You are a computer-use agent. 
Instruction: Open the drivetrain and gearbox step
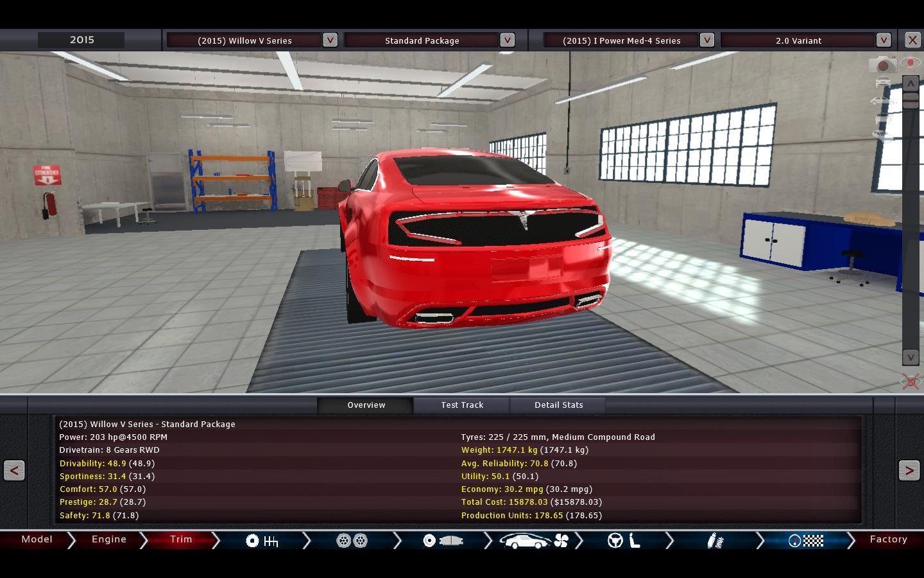(x=262, y=541)
